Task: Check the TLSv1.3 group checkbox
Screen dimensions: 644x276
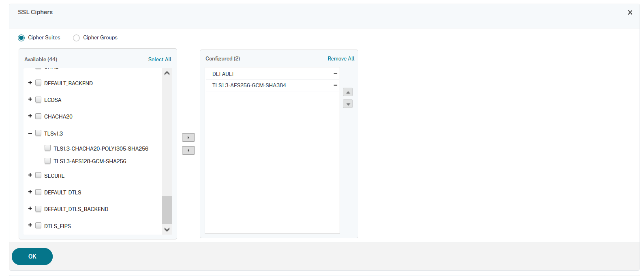Action: coord(39,133)
